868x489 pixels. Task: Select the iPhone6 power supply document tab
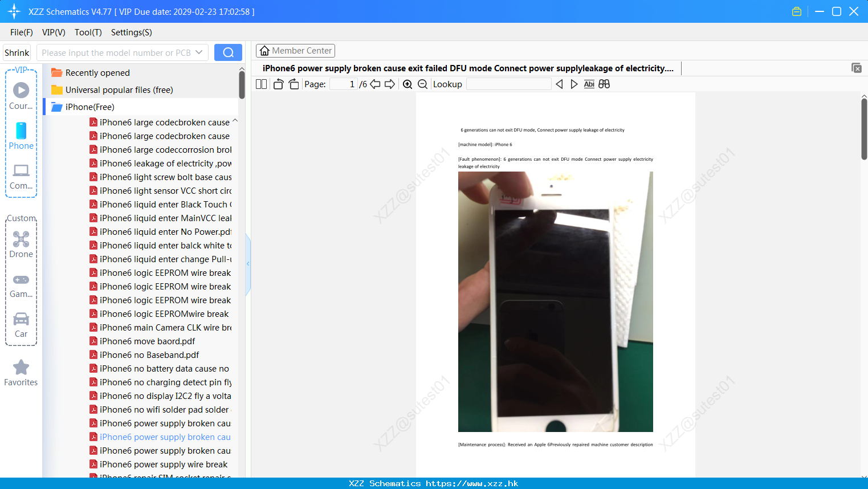(x=468, y=68)
